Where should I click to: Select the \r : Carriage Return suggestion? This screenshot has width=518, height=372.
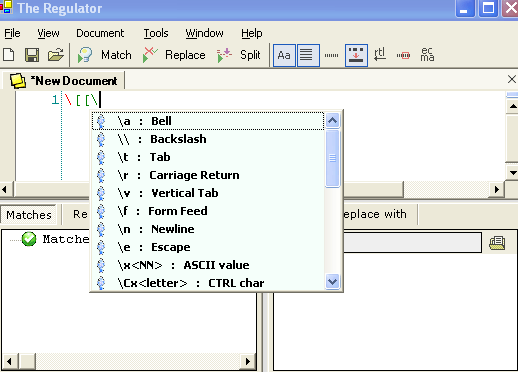208,175
